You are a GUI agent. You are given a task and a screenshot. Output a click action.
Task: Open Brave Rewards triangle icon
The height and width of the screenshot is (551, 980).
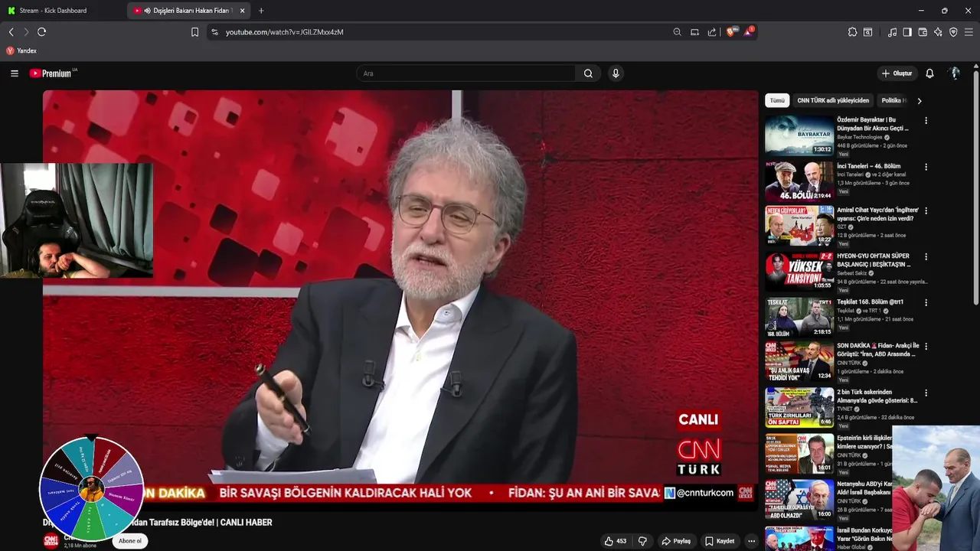(749, 32)
